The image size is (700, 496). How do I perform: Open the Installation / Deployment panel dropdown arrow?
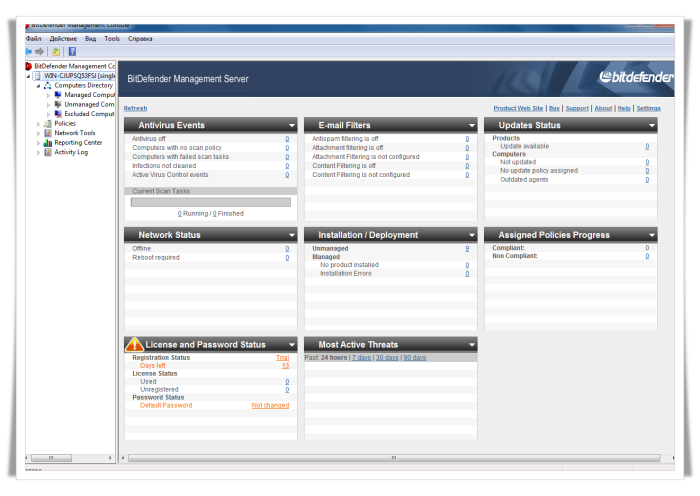coord(471,235)
